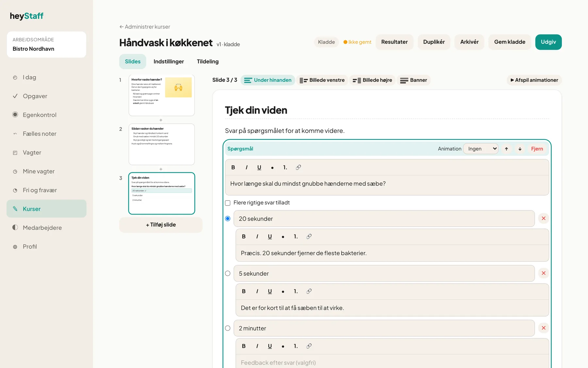Underline text in the question text toolbar

259,167
